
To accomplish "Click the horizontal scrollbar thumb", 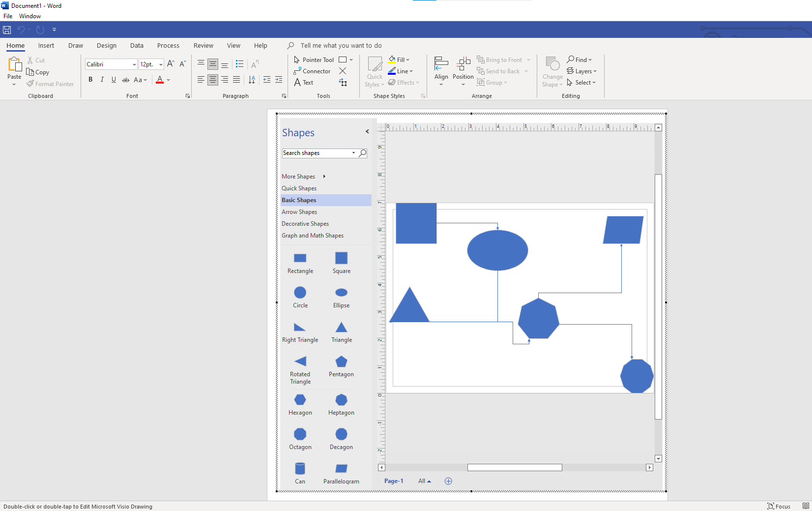I will pos(515,468).
